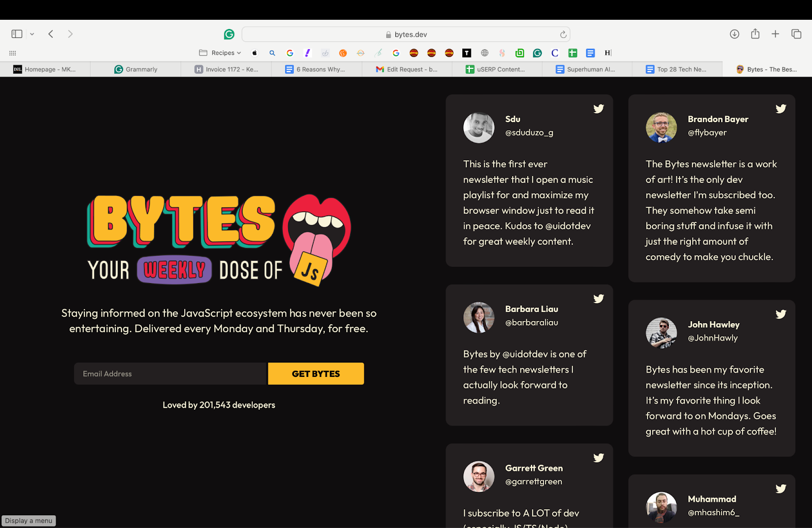Image resolution: width=812 pixels, height=528 pixels.
Task: Open the @garrettgreen handle
Action: [x=533, y=482]
